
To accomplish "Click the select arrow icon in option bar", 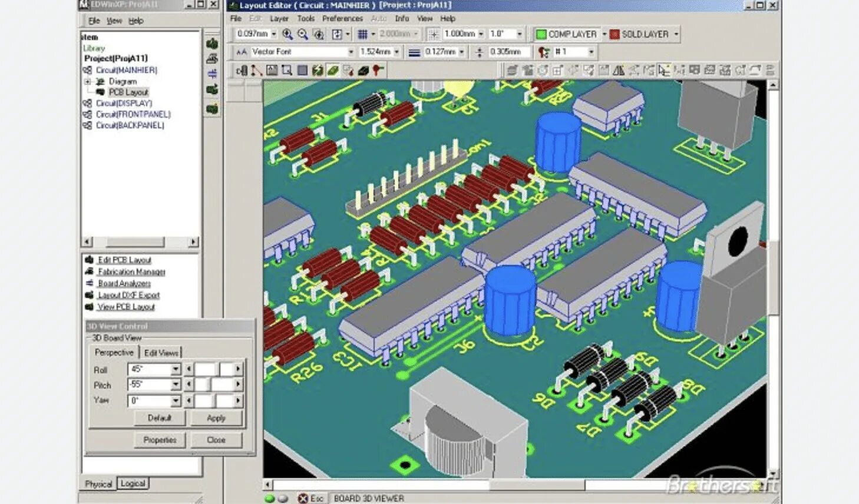I will tap(664, 71).
